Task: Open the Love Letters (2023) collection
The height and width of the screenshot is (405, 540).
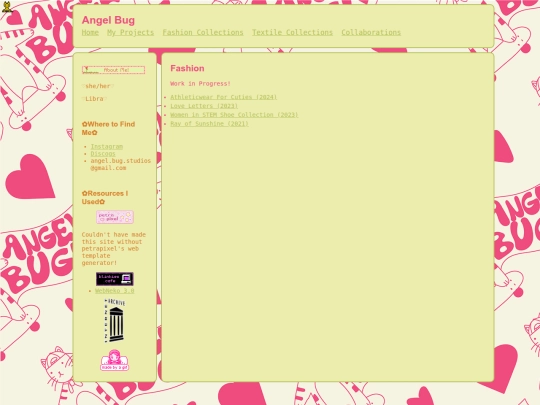Action: click(204, 106)
